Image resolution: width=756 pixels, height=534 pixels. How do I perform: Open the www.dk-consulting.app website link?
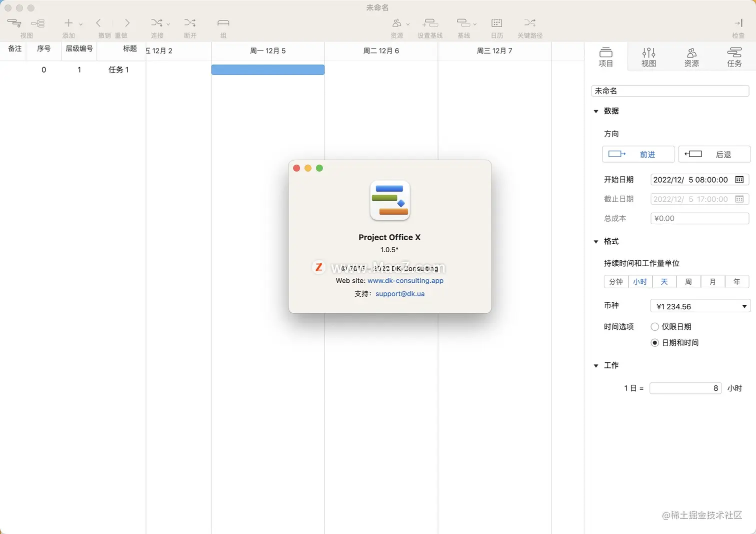405,281
